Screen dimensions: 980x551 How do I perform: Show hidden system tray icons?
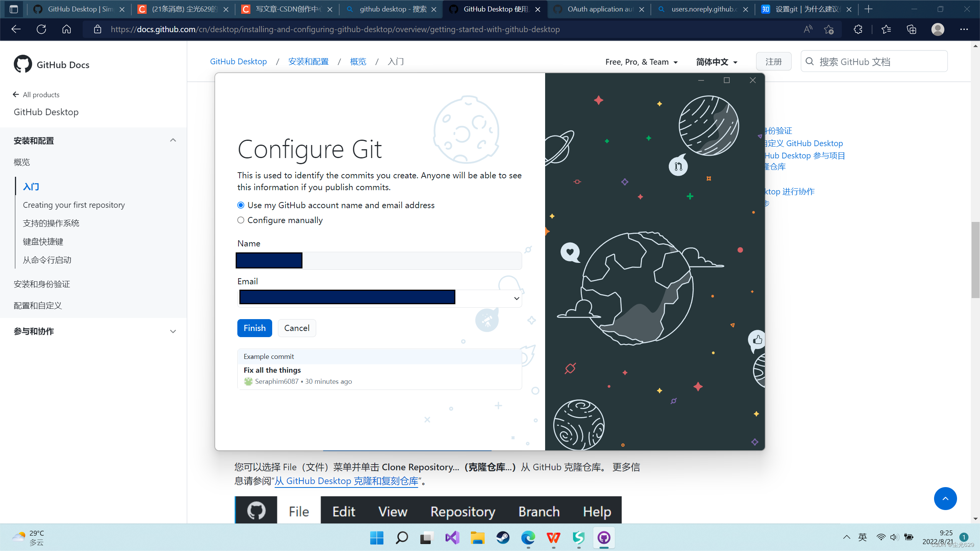point(847,537)
